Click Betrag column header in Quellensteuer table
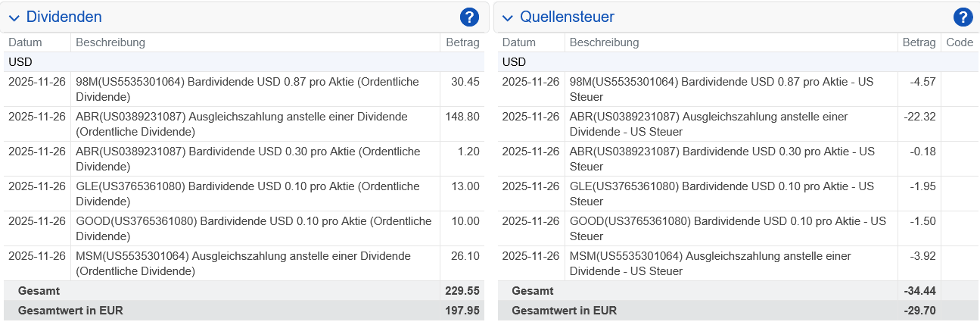Screen dimensions: 980x322 (x=919, y=42)
